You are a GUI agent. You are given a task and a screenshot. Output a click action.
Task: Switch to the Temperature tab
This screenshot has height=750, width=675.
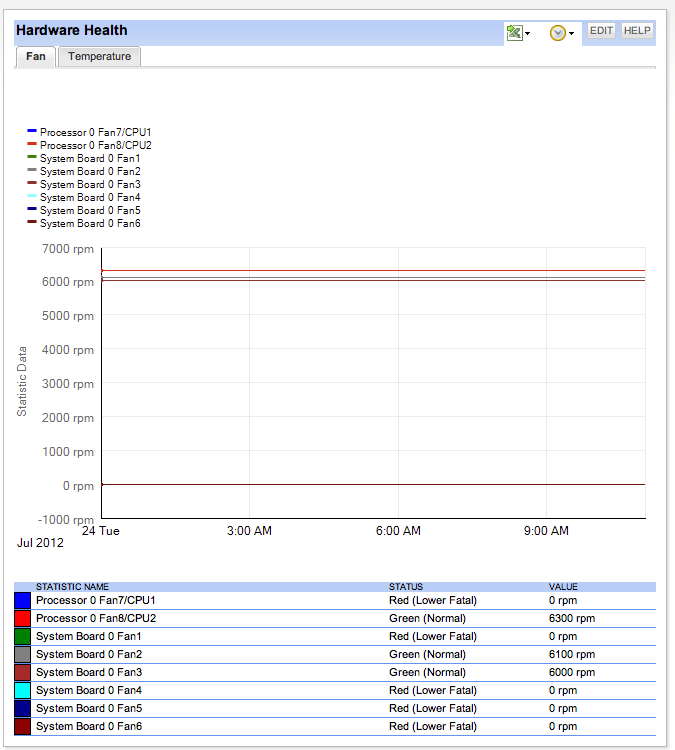point(99,56)
